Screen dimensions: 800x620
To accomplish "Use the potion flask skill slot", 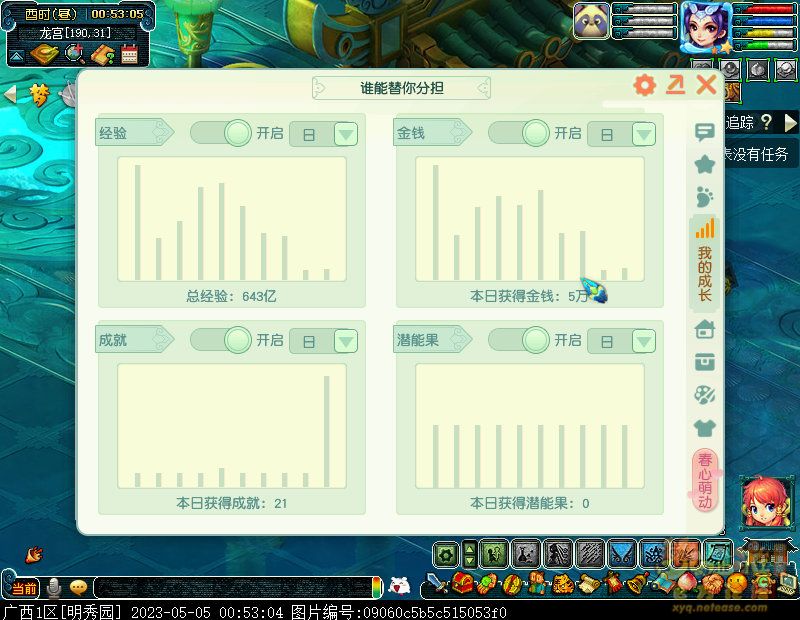I will tap(526, 554).
